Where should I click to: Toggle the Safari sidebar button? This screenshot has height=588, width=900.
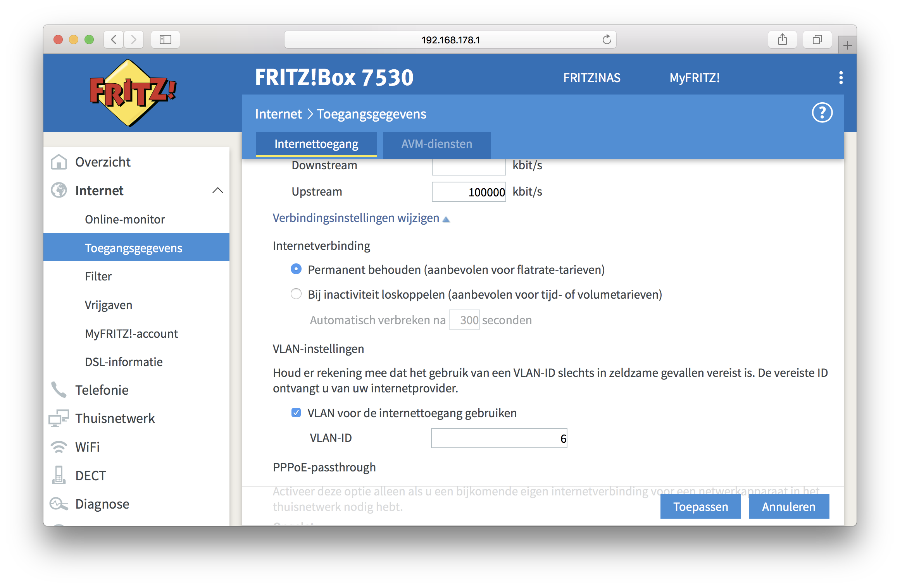[x=166, y=40]
